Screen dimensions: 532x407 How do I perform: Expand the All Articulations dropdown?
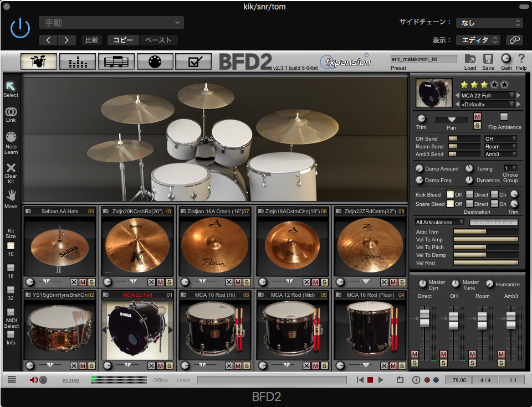439,223
